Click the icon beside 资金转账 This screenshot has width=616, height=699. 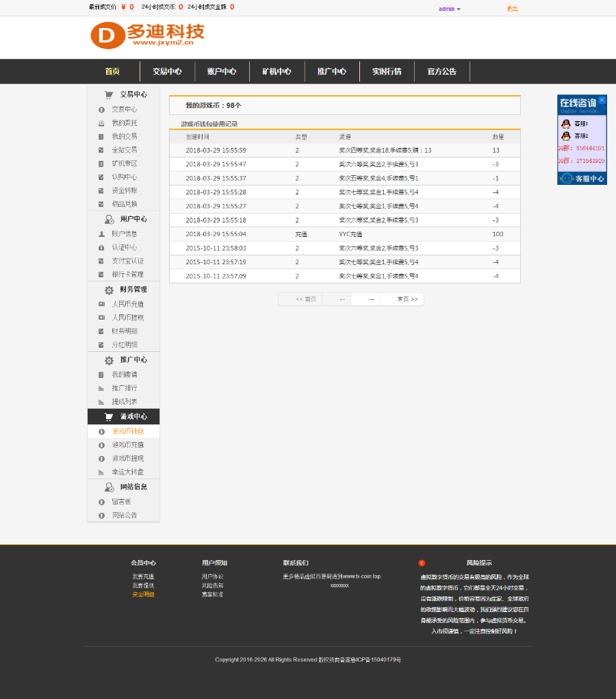point(101,191)
